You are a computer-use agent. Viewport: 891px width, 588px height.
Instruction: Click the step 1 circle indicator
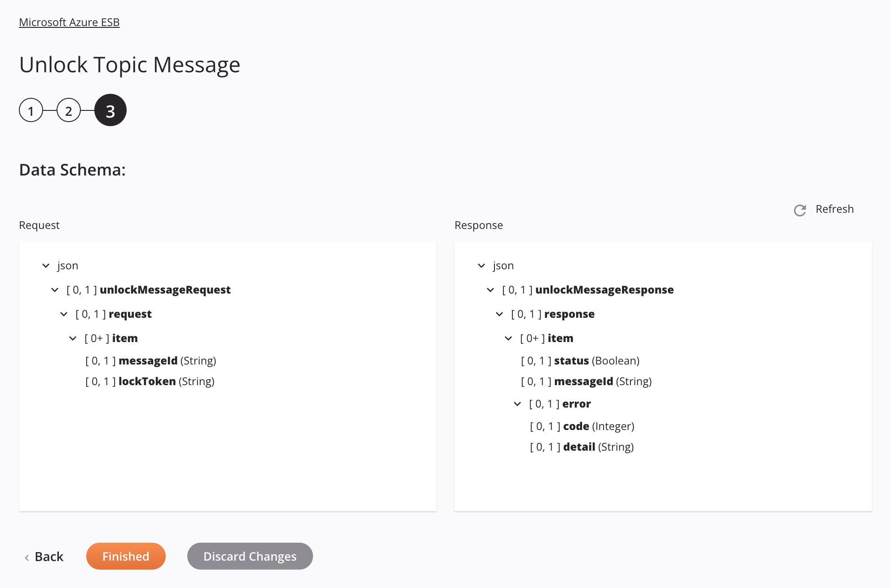point(31,110)
